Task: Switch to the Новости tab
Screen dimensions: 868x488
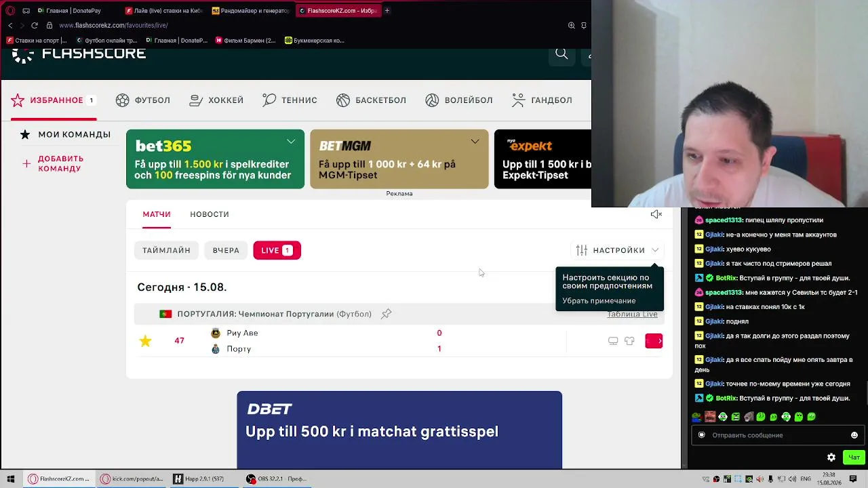Action: click(x=210, y=214)
